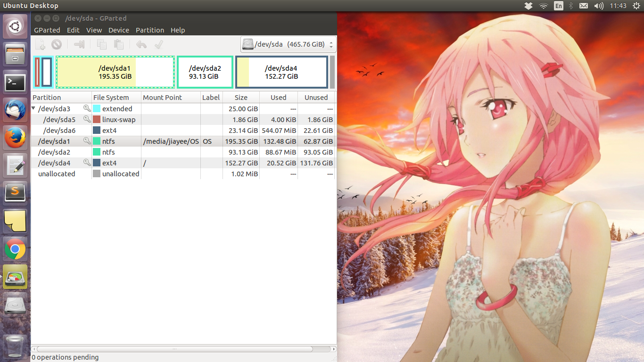The width and height of the screenshot is (644, 362).
Task: Click the Copy partition toolbar icon
Action: pos(101,44)
